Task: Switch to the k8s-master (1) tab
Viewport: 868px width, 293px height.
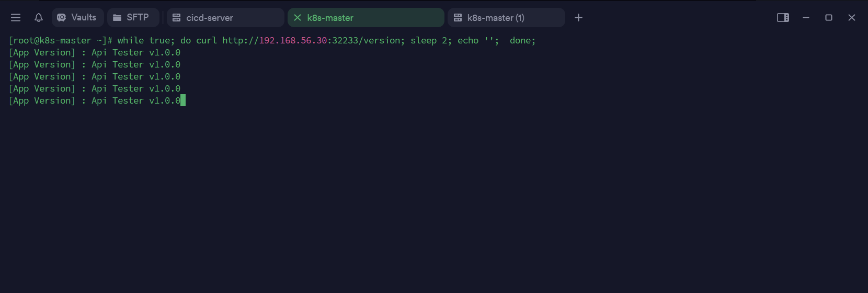Action: [496, 18]
